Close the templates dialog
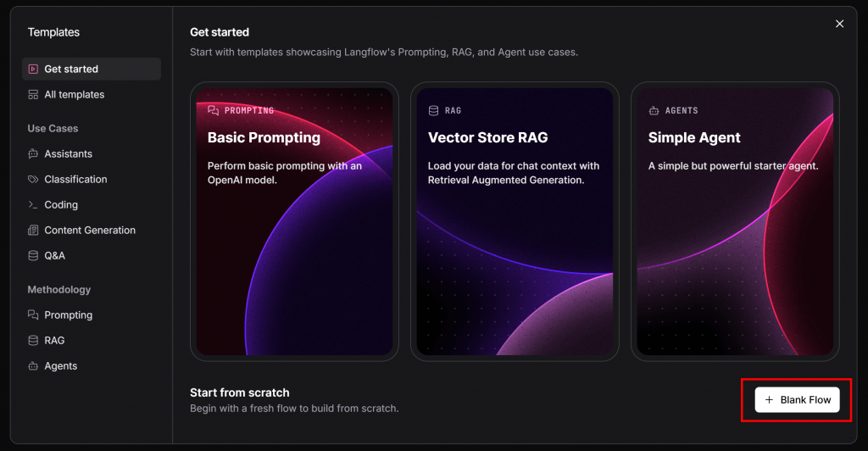The image size is (868, 451). tap(840, 24)
